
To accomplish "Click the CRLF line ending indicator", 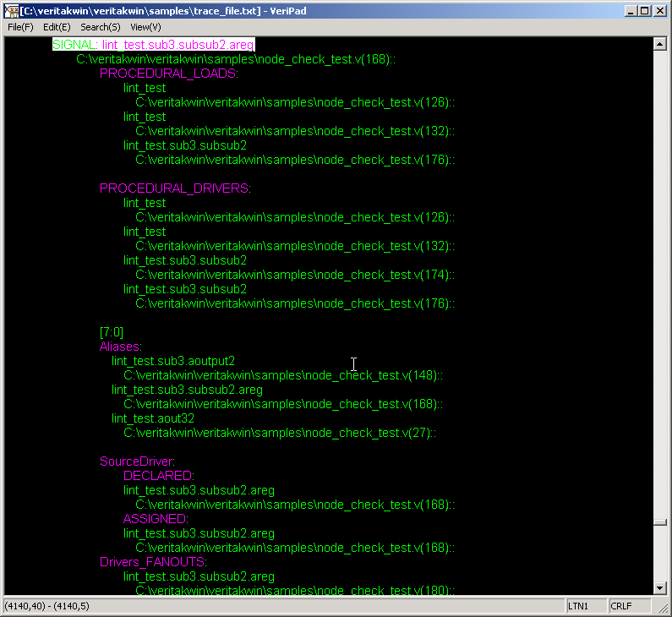I will (x=628, y=606).
